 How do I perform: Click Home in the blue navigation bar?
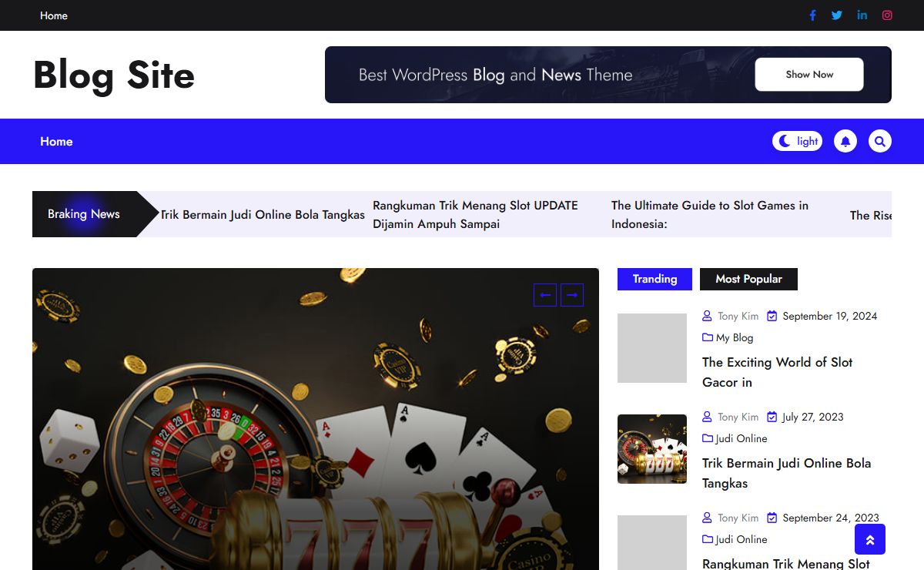(56, 141)
